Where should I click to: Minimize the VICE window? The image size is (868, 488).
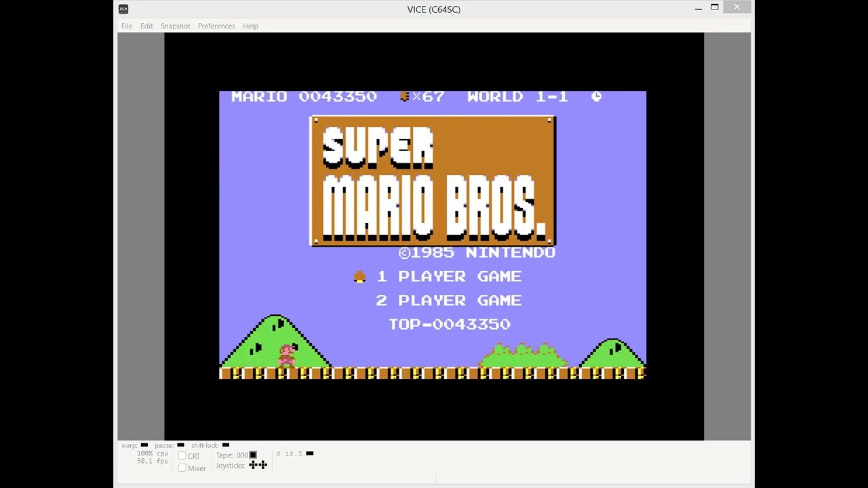(698, 8)
